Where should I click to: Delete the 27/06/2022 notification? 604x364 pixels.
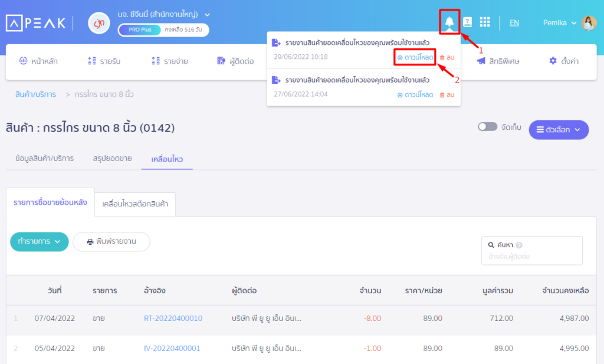pos(447,94)
